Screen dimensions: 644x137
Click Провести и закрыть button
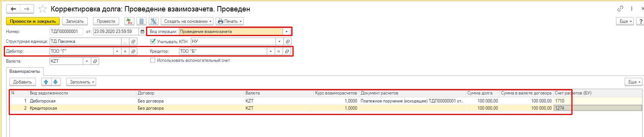33,21
